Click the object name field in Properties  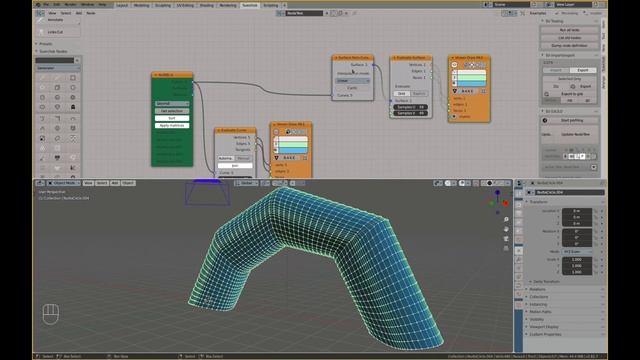point(570,192)
